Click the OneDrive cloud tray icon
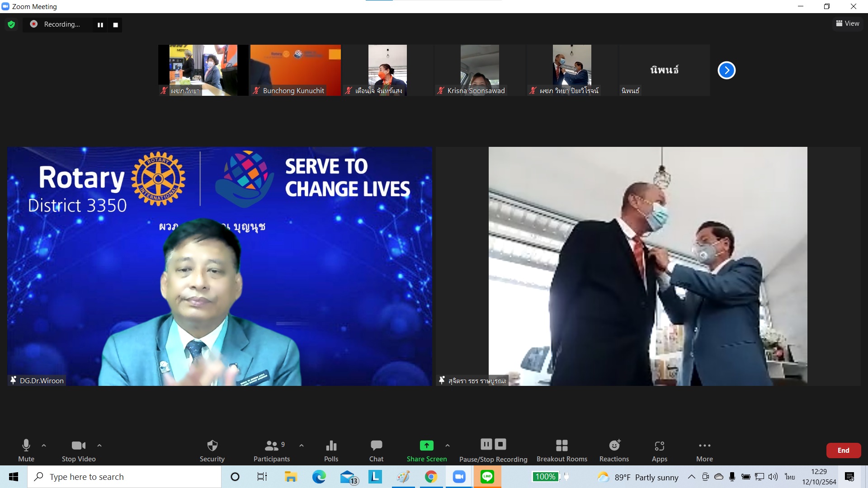 pyautogui.click(x=719, y=477)
